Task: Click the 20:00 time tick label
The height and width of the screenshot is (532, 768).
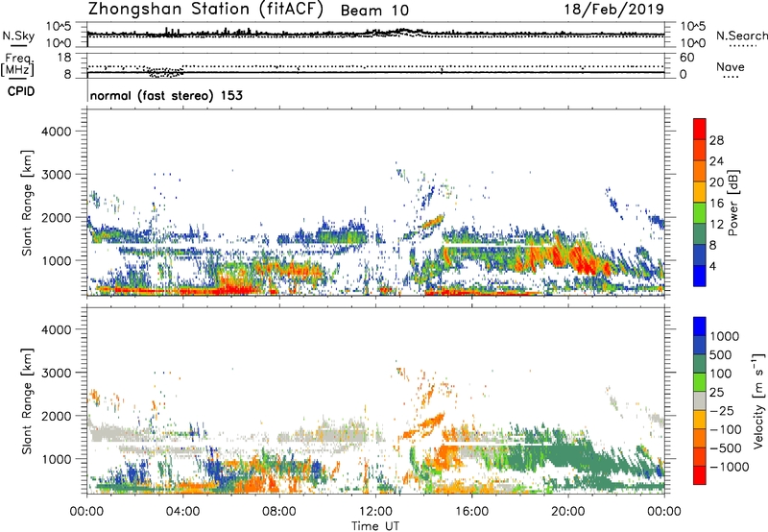Action: tap(567, 512)
